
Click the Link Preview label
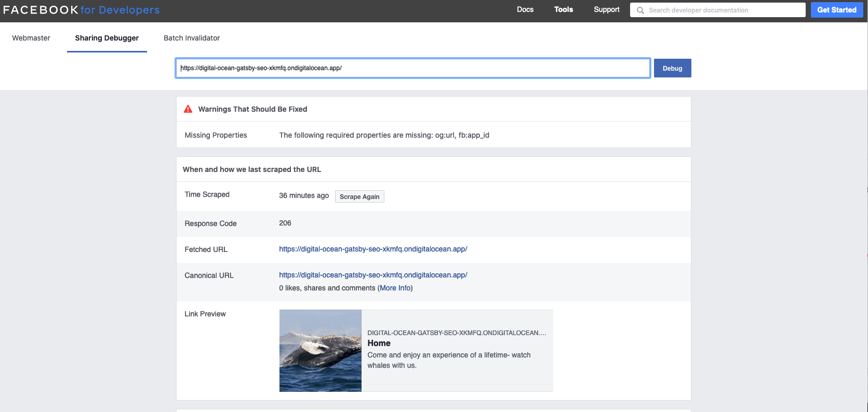(x=205, y=314)
